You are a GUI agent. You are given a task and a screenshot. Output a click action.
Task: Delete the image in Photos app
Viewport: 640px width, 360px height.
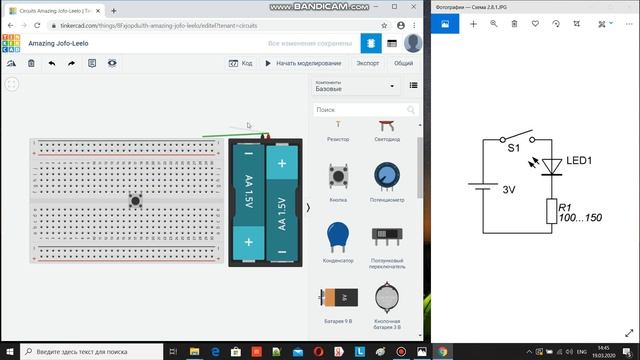[x=514, y=24]
